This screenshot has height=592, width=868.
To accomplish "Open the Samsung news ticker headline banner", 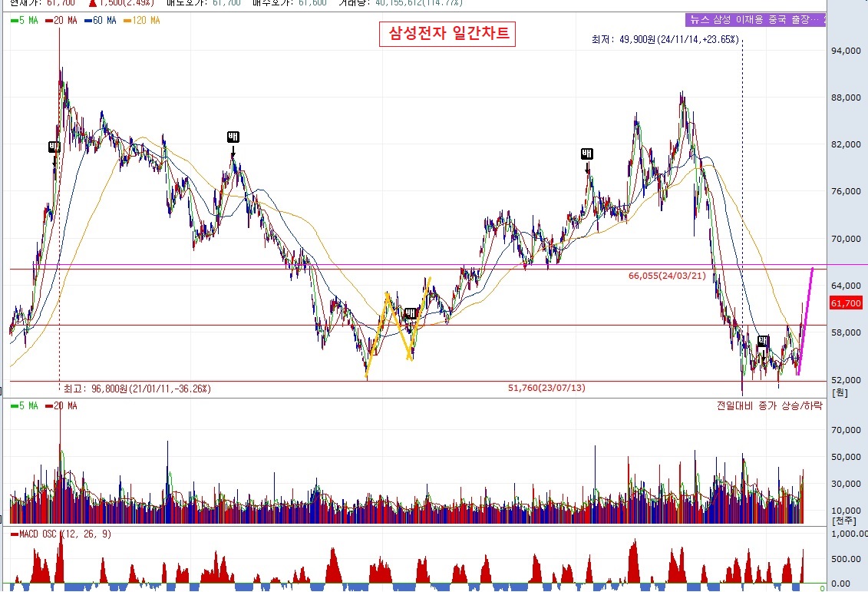I will pos(756,19).
